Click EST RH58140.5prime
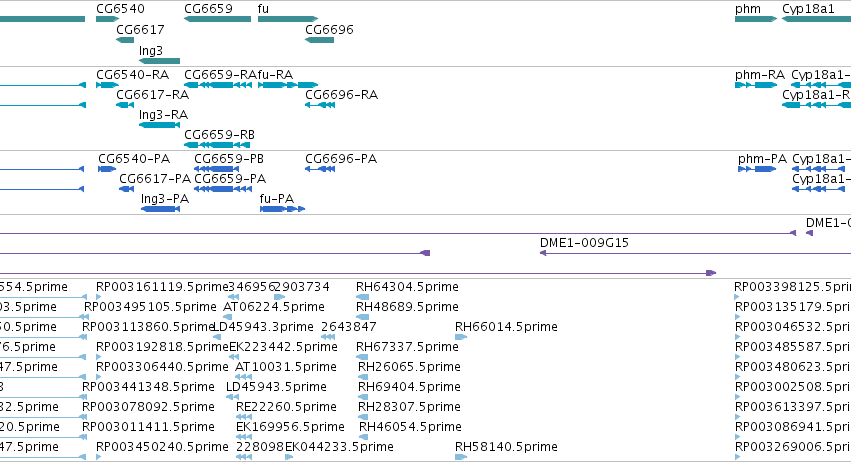 pyautogui.click(x=506, y=447)
